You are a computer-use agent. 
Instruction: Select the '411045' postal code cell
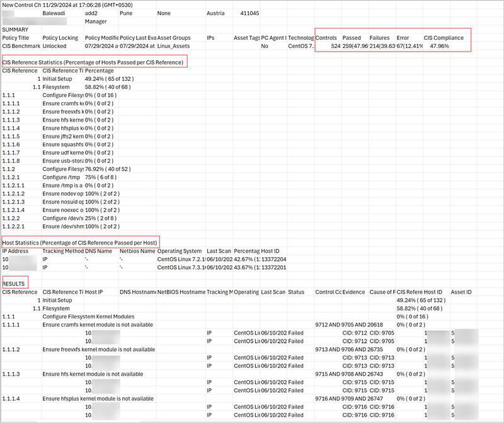pos(249,13)
